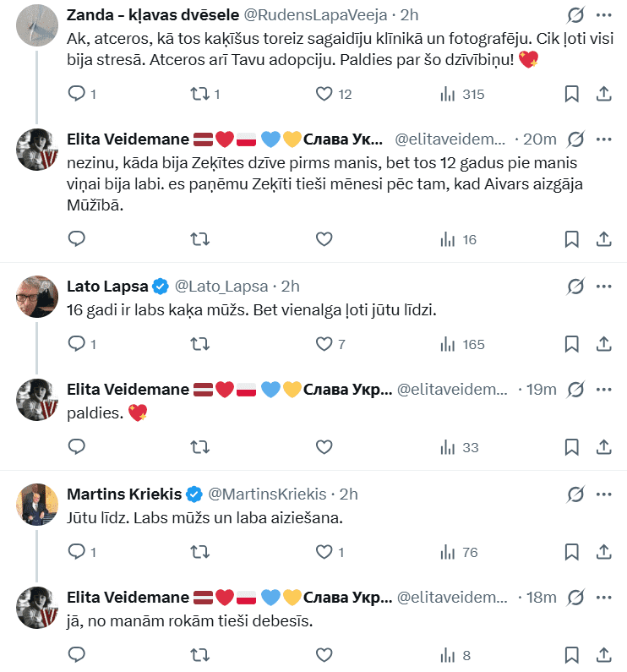Click Martins Kriekis's profile picture
The width and height of the screenshot is (627, 672).
[x=37, y=503]
